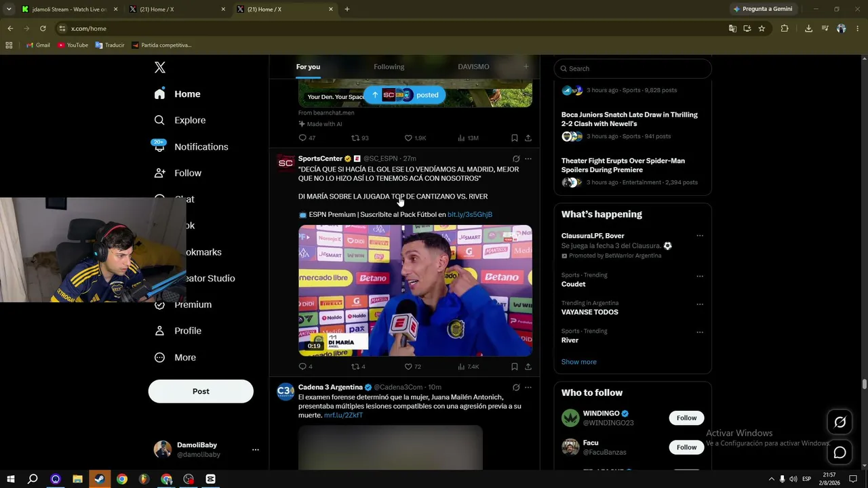Open Grok actions on SportsCenter post
The width and height of the screenshot is (868, 488).
[516, 159]
